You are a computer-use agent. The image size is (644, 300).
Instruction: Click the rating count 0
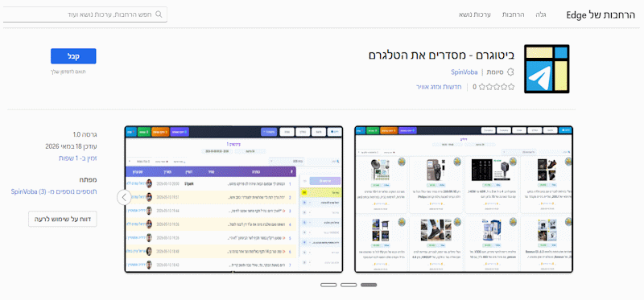[474, 87]
